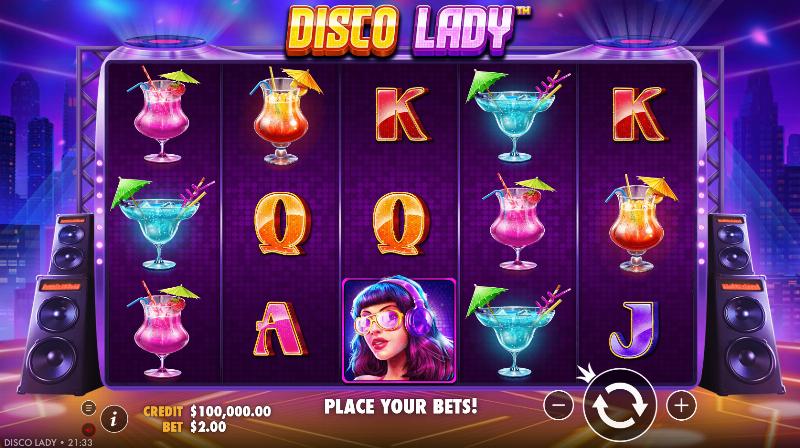Click the bet amount $2.00
This screenshot has width=800, height=448.
pos(208,427)
